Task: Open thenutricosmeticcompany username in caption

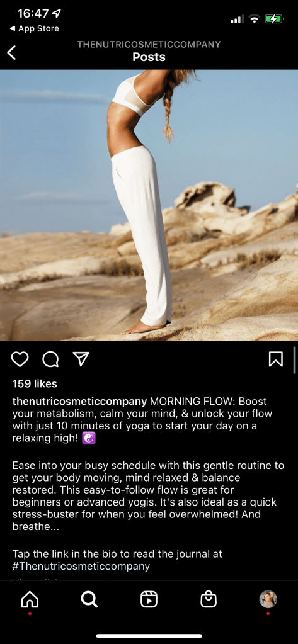Action: [x=80, y=401]
